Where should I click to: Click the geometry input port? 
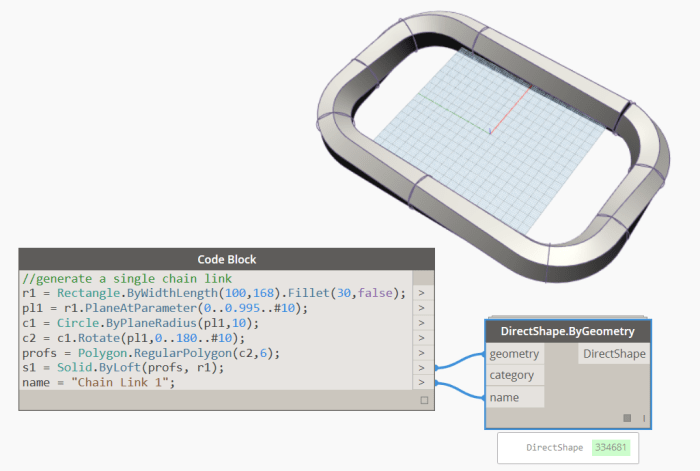pos(515,354)
